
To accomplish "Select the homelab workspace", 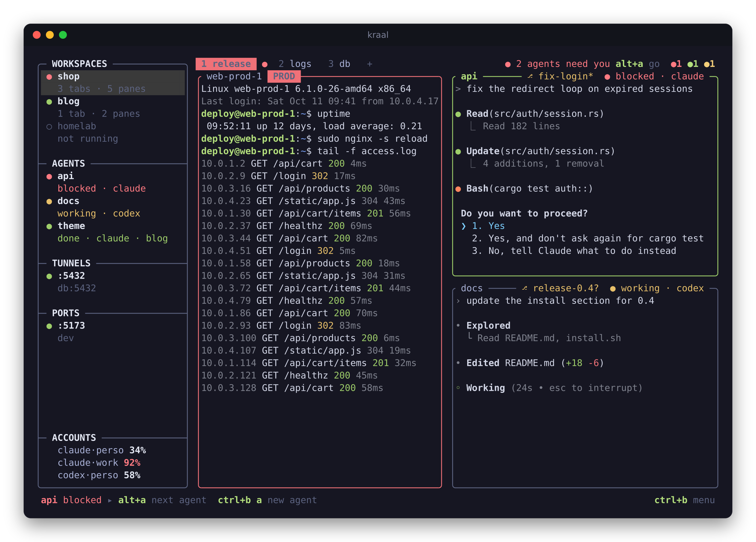I will [x=113, y=133].
